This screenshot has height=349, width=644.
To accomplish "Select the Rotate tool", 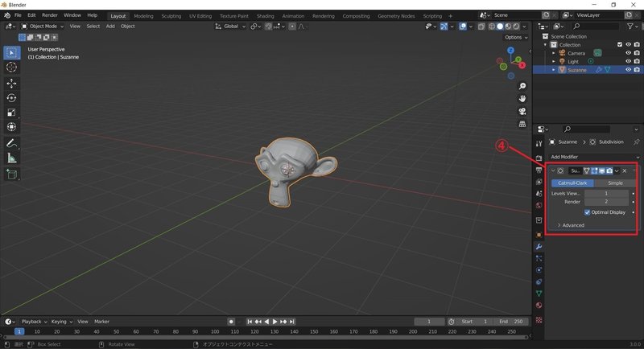I will [11, 98].
